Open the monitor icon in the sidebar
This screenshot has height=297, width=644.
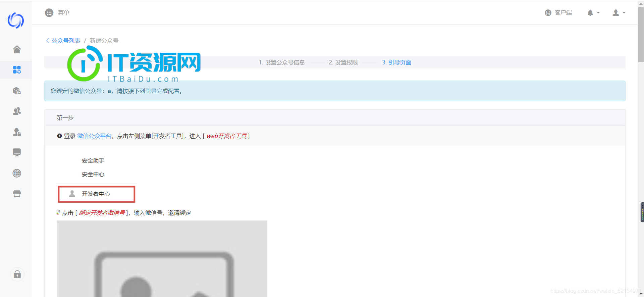[x=17, y=152]
